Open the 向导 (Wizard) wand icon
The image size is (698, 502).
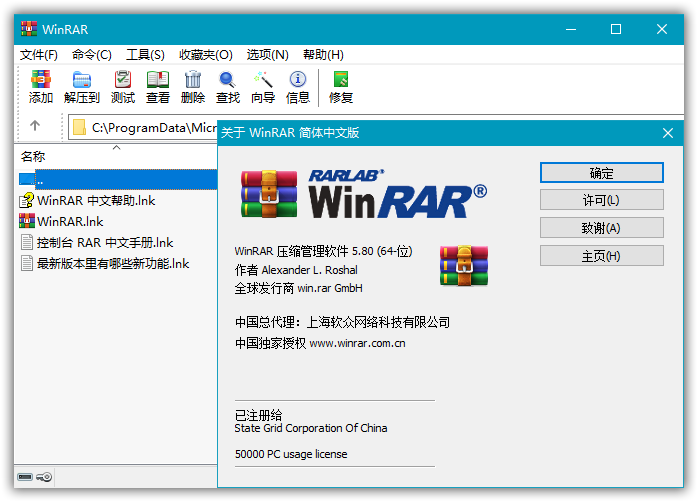(263, 80)
